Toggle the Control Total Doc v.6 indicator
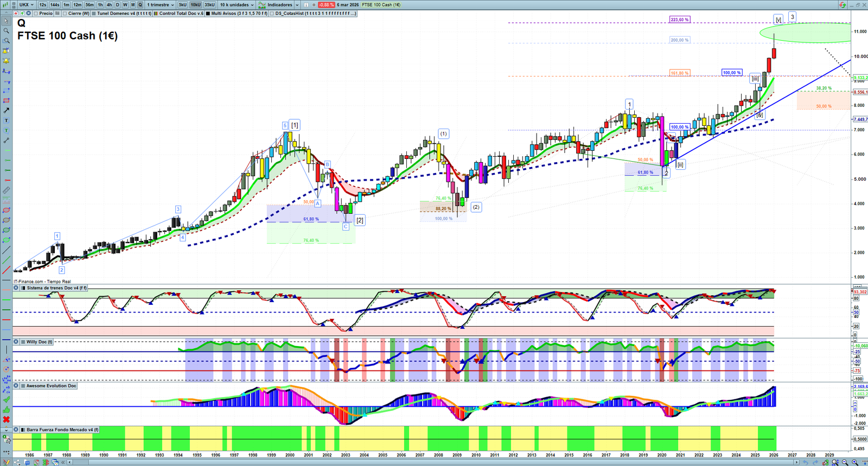Screen dimensions: 868x466 [x=156, y=14]
